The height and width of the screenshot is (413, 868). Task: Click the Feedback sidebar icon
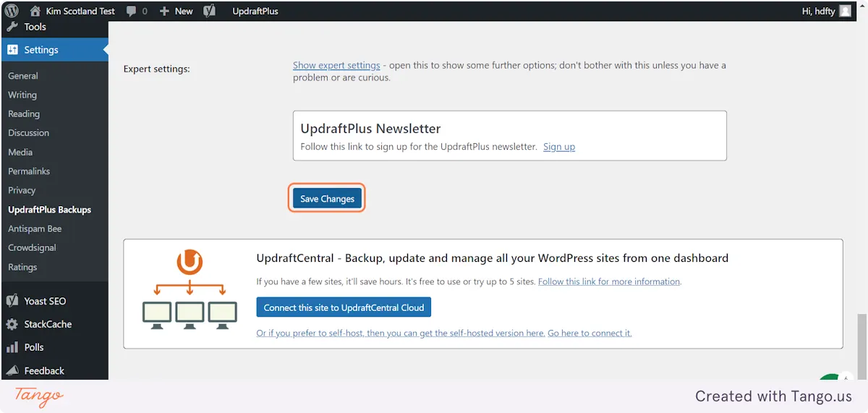(x=12, y=370)
